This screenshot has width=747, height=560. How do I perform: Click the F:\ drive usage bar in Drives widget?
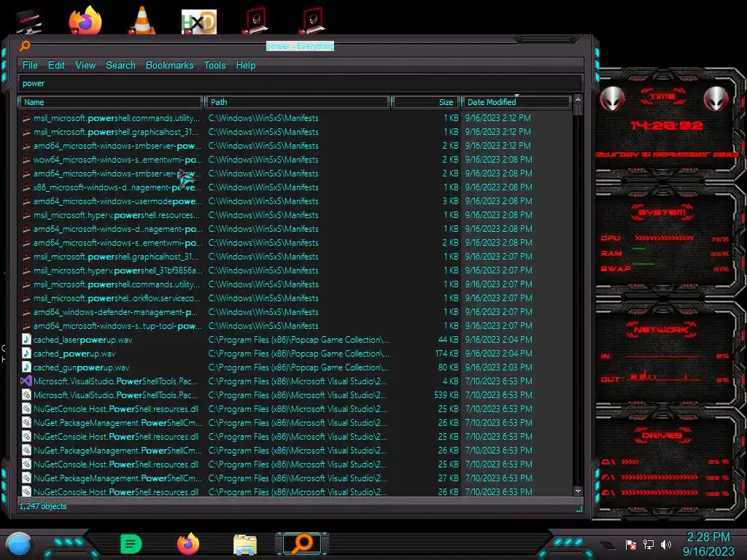point(659,477)
